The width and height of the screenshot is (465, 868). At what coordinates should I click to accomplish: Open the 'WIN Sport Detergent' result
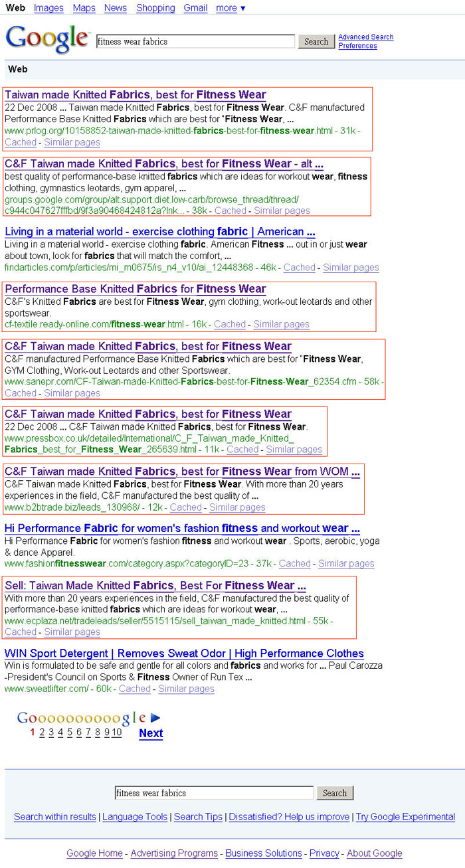tap(184, 653)
